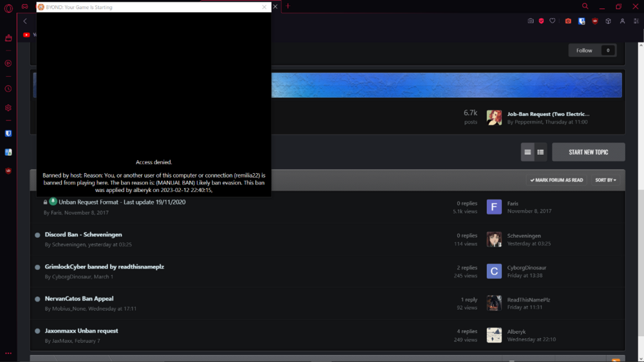Open a new browser tab
Screen dimensions: 644x362
288,6
